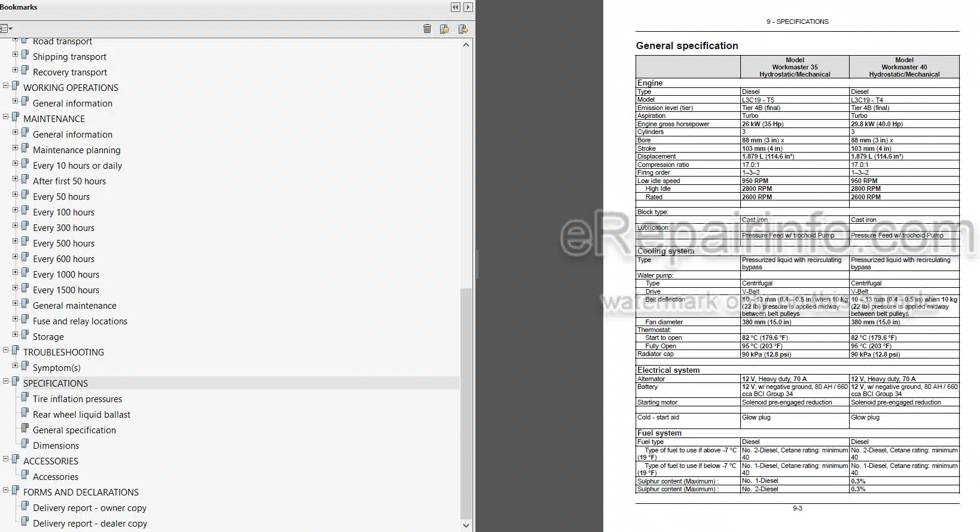The image size is (980, 532).
Task: Collapse the WORKING OPERATIONS section
Action: pyautogui.click(x=6, y=86)
